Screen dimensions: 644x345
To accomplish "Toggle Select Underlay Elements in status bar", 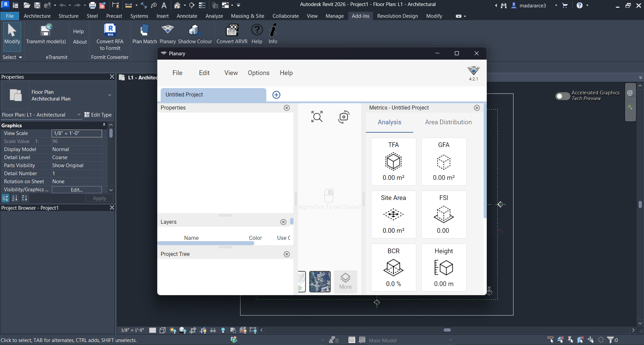I will click(x=560, y=340).
